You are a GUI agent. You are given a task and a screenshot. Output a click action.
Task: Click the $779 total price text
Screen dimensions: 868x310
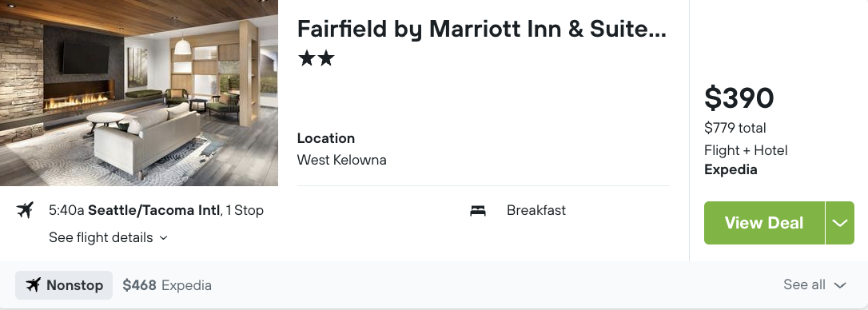(735, 128)
